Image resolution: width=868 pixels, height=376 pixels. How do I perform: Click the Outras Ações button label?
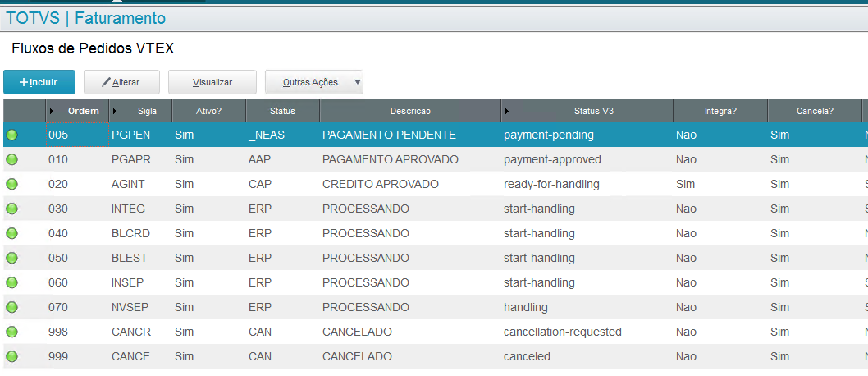[310, 82]
